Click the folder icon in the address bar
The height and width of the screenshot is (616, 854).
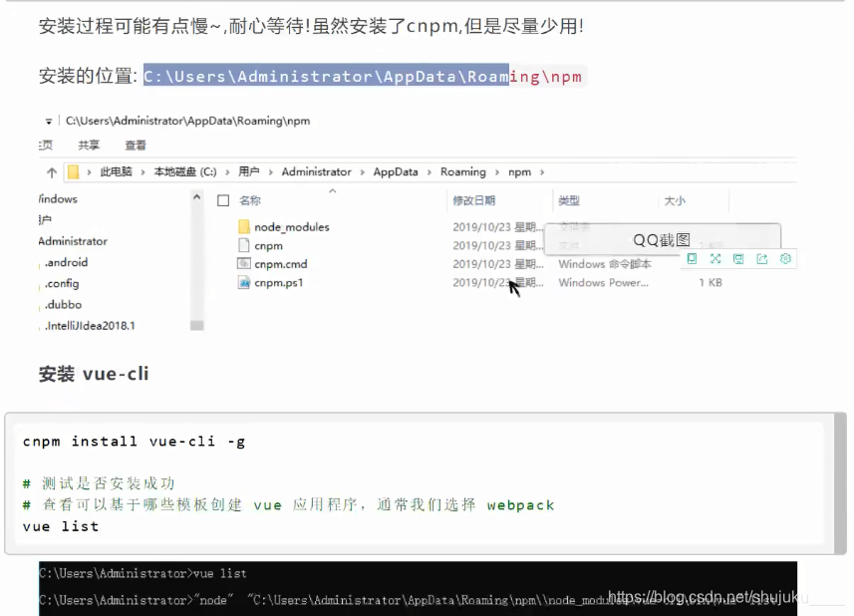coord(74,171)
